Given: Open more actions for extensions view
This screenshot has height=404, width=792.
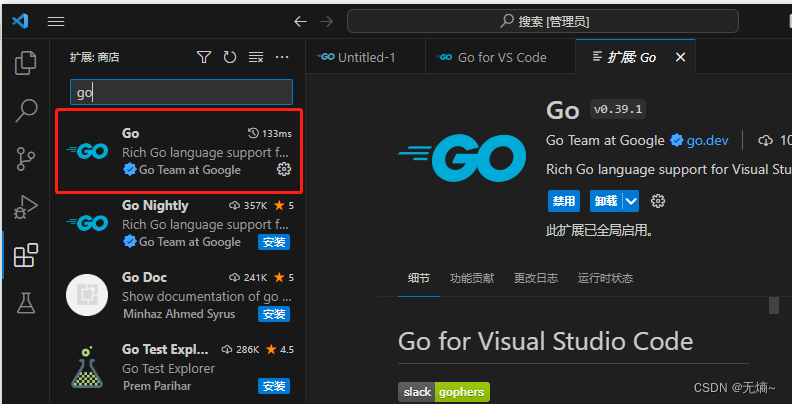Looking at the screenshot, I should point(282,57).
